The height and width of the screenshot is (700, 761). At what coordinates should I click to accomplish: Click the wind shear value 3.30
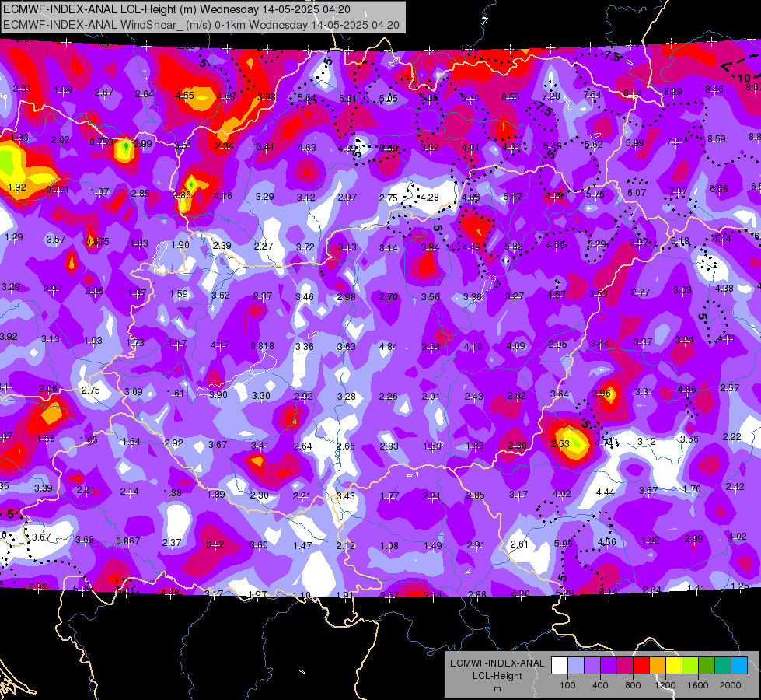260,396
